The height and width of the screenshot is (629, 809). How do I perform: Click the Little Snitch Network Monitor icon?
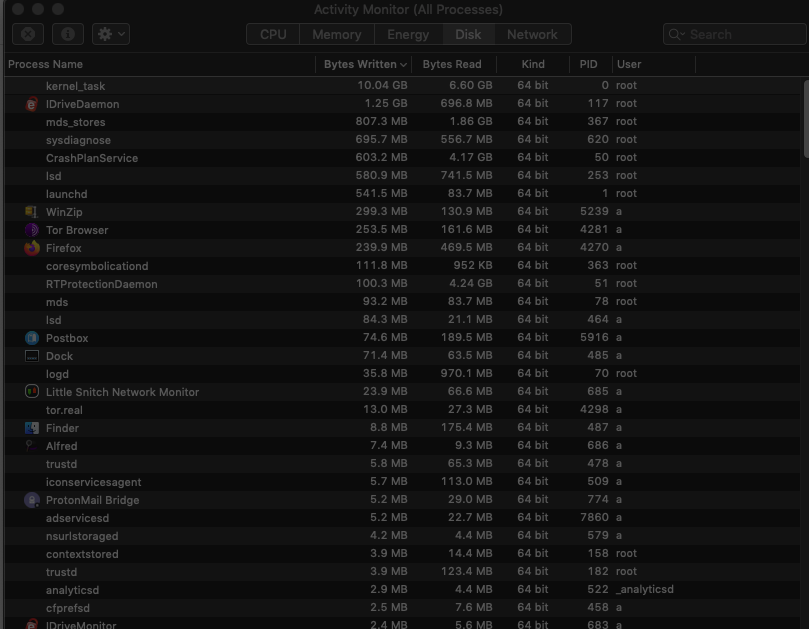pos(31,392)
